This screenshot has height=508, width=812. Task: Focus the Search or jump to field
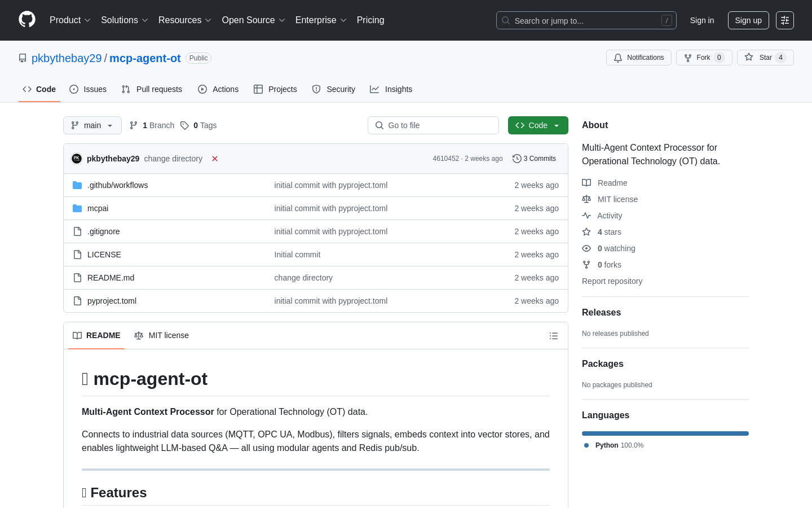[x=586, y=20]
